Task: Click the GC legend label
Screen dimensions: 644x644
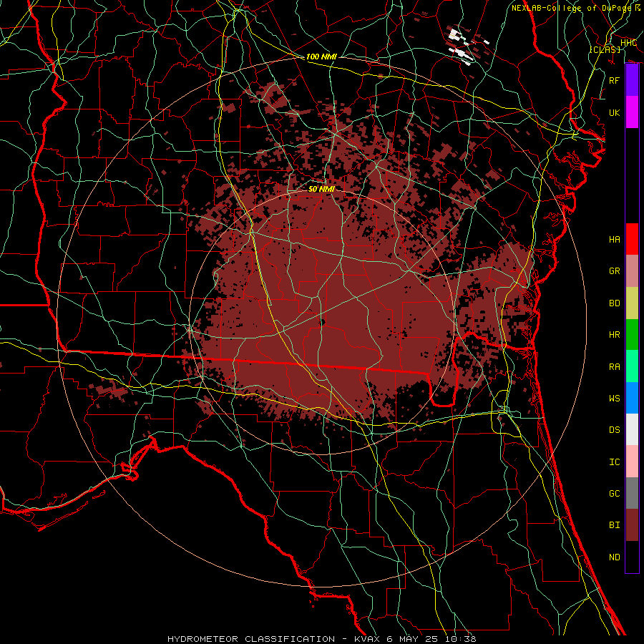Action: click(615, 493)
